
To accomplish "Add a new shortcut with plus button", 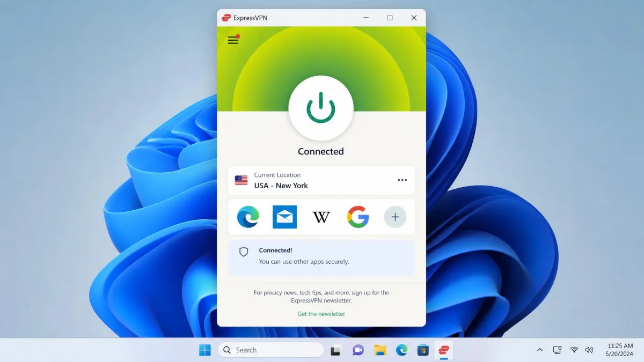I will point(395,217).
